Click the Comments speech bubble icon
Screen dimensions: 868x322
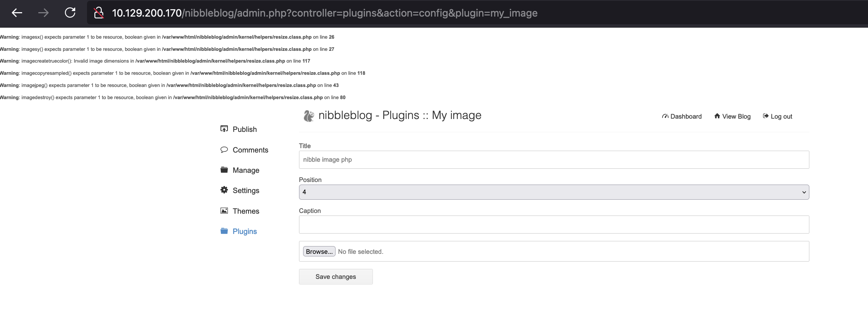224,150
